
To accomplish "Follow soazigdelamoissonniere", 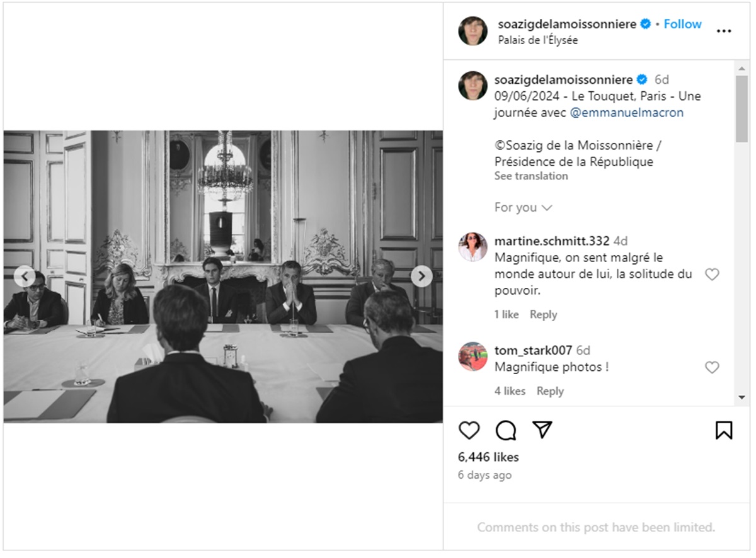I will [682, 24].
